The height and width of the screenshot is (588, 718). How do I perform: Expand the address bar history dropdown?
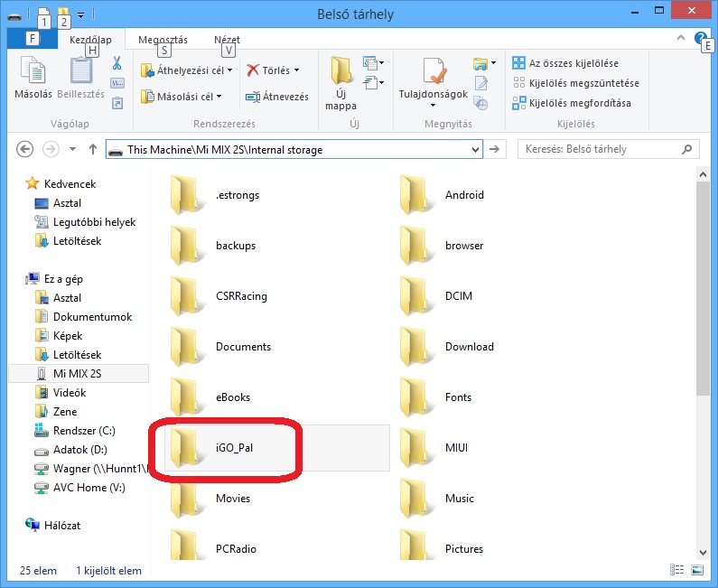(x=475, y=150)
